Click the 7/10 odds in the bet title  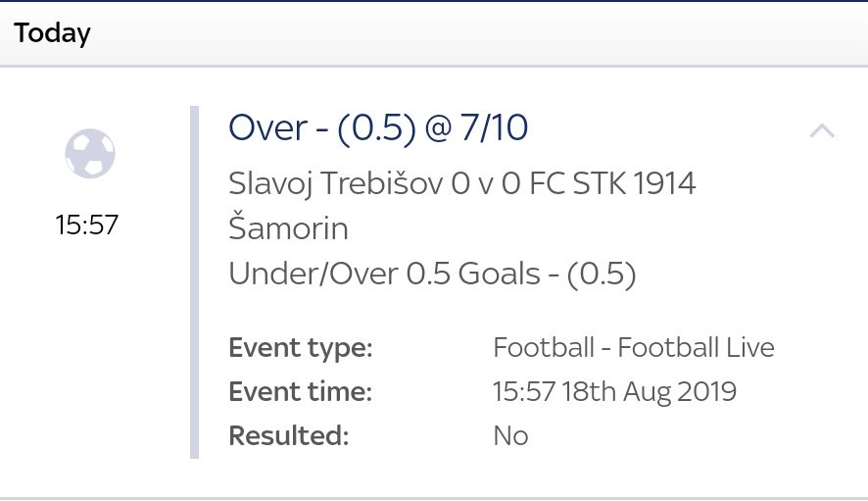click(x=495, y=128)
